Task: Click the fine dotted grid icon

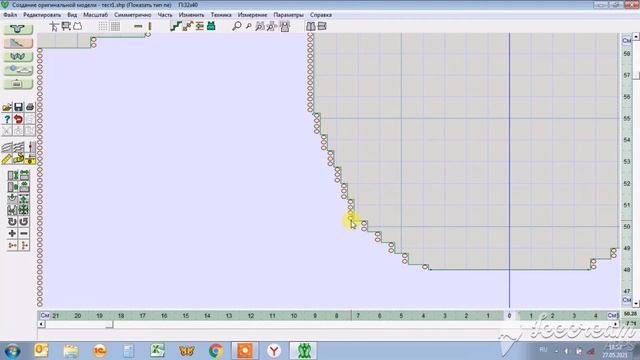Action: (103, 27)
